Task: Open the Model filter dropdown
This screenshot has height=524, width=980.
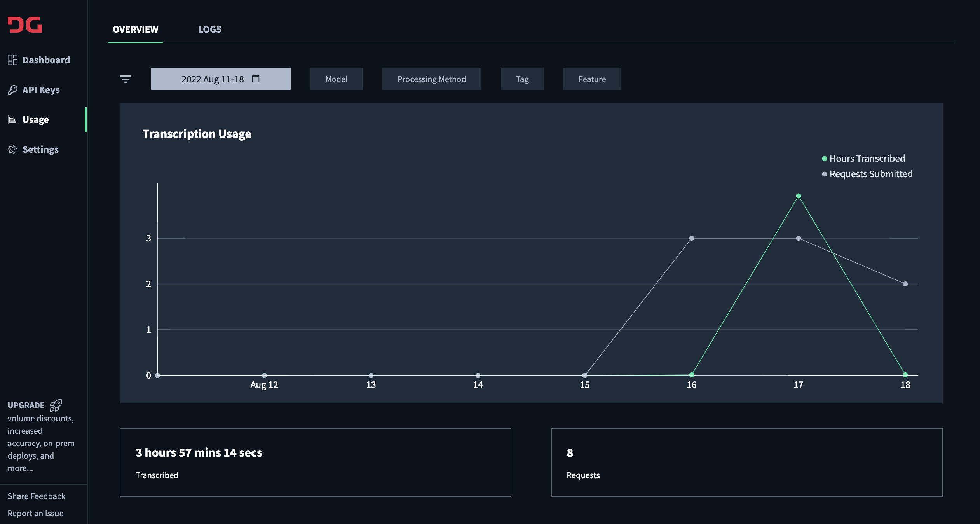Action: 336,79
